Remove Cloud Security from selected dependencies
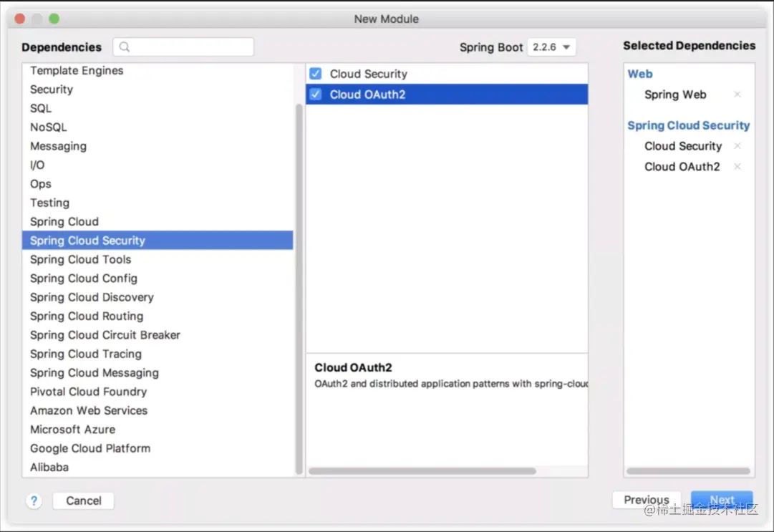This screenshot has height=532, width=774. tap(737, 145)
